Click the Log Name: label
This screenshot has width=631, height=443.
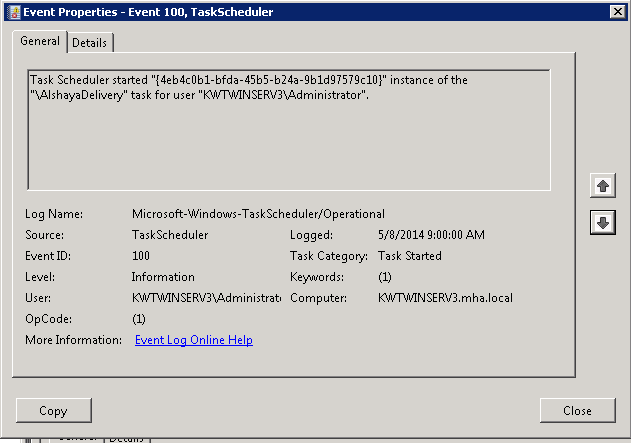click(x=54, y=214)
